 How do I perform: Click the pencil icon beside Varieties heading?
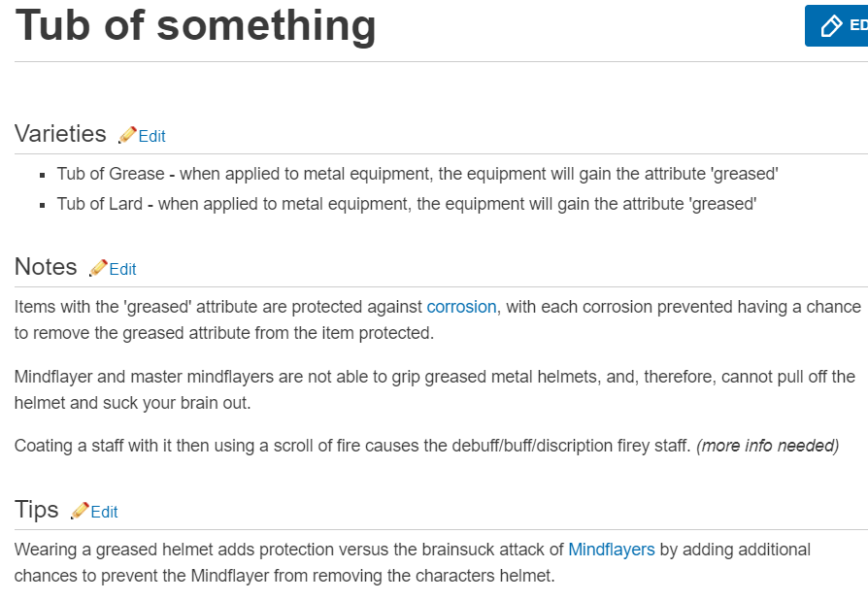tap(127, 135)
